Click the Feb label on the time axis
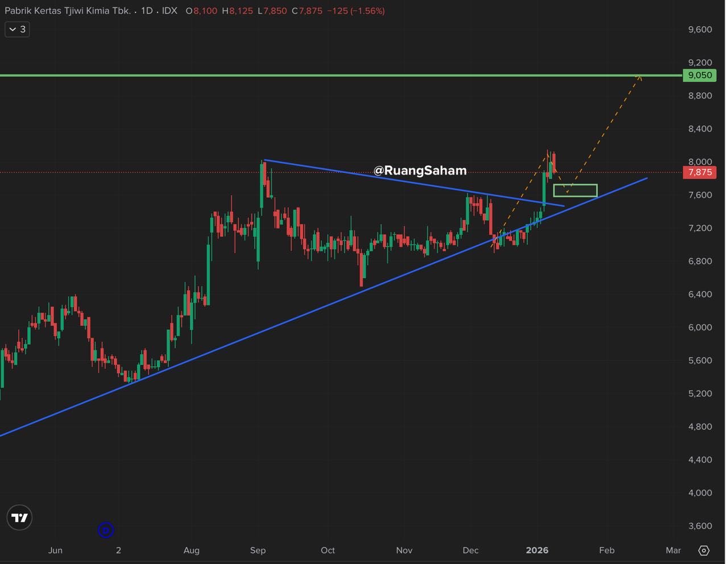The image size is (728, 564). [607, 550]
